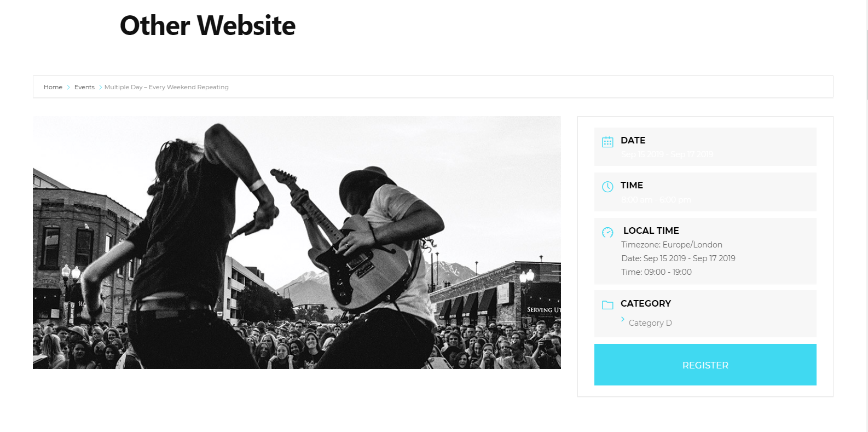Click the gauge icon beside LOCAL TIME
Screen dimensions: 868x432
(607, 232)
